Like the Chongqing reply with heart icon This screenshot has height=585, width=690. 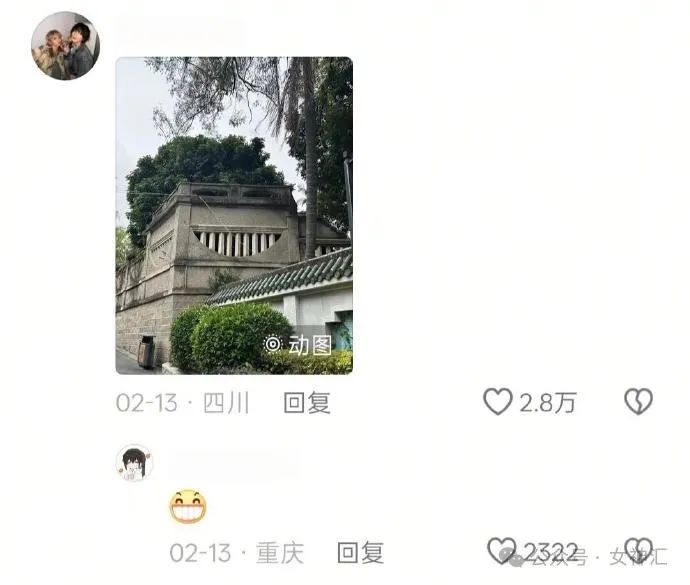[x=502, y=551]
